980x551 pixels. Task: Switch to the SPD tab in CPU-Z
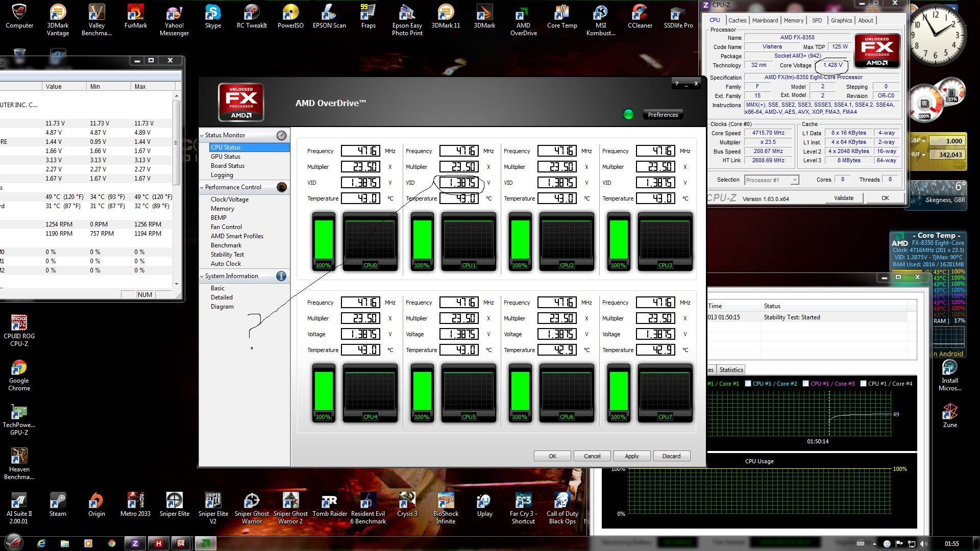click(817, 20)
